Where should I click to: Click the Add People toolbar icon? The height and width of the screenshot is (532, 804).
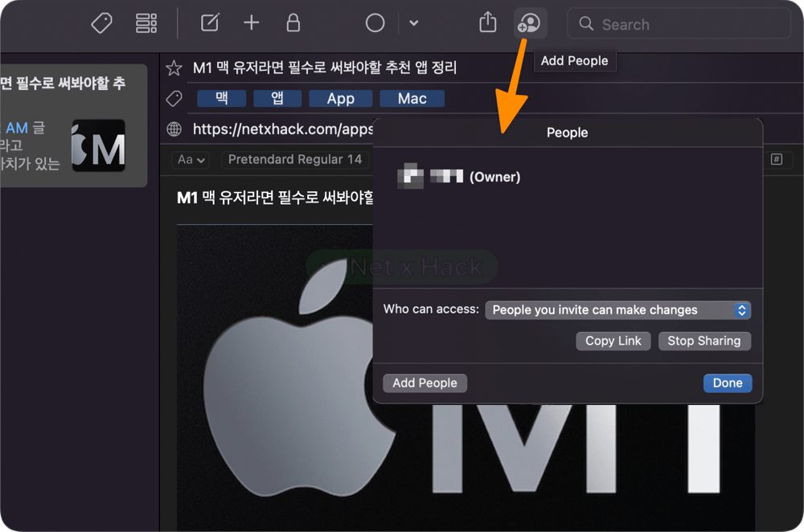(530, 23)
